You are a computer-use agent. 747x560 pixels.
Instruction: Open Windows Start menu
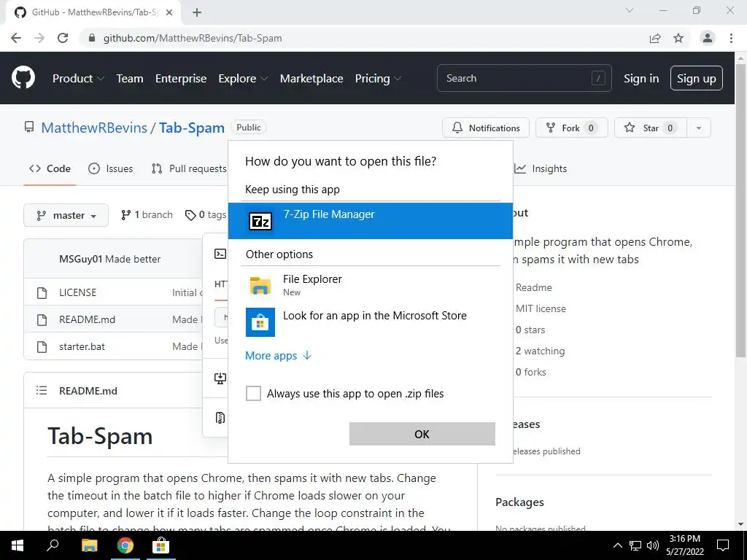18,545
